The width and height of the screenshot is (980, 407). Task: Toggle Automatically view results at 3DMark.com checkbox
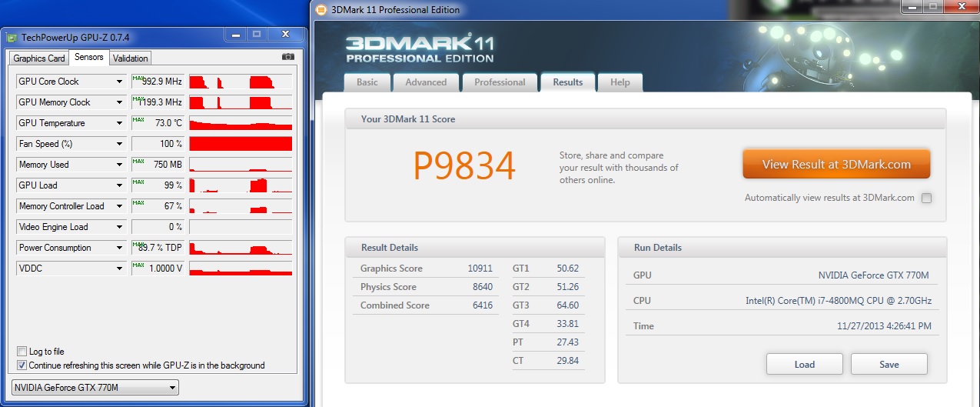[x=926, y=198]
